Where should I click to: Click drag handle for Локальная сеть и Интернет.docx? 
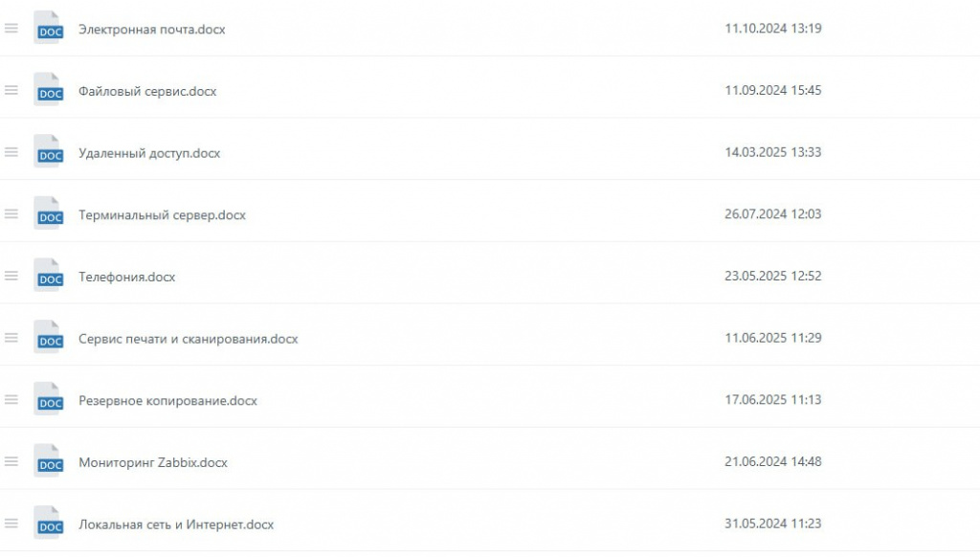click(x=11, y=524)
